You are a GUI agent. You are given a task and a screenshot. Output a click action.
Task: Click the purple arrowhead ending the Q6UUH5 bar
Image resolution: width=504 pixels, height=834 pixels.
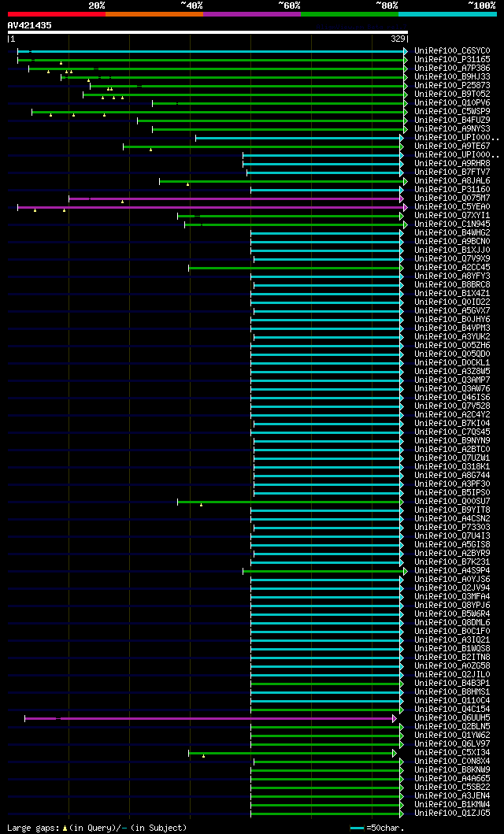click(x=395, y=718)
